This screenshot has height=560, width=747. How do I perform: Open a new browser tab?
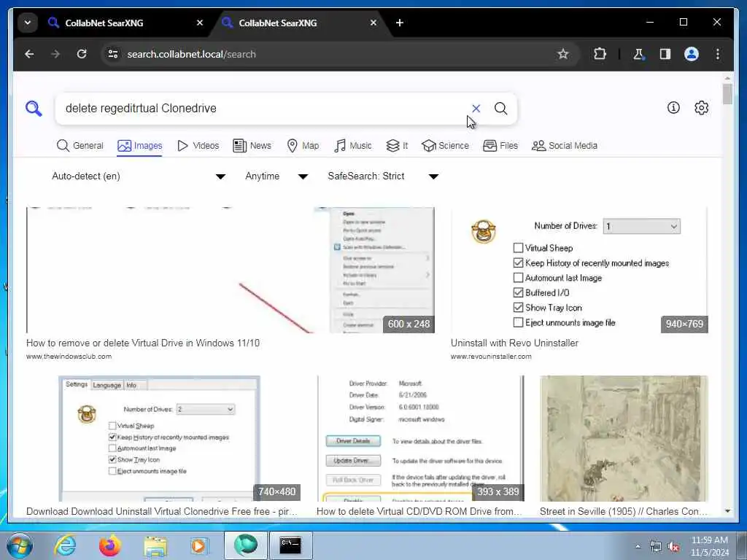400,23
